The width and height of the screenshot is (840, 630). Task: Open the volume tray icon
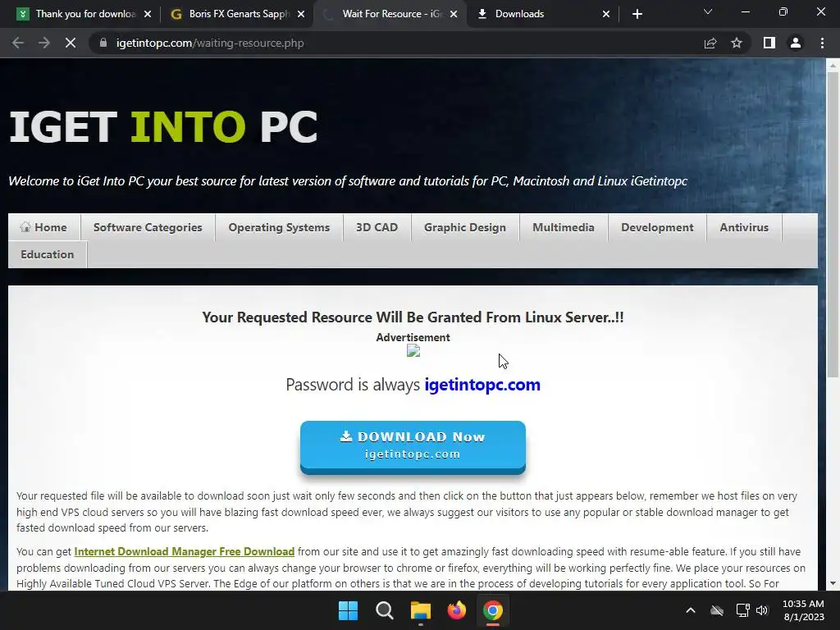tap(762, 610)
